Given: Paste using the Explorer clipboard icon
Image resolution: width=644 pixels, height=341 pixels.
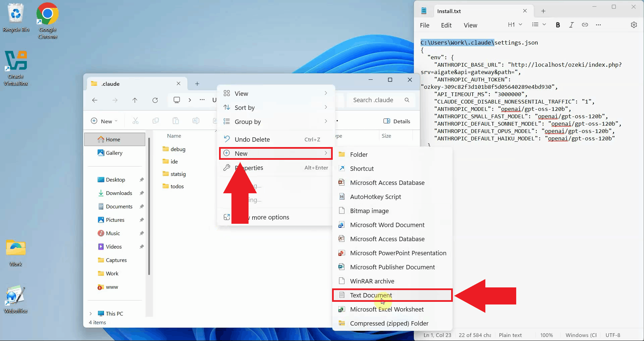Looking at the screenshot, I should (176, 121).
